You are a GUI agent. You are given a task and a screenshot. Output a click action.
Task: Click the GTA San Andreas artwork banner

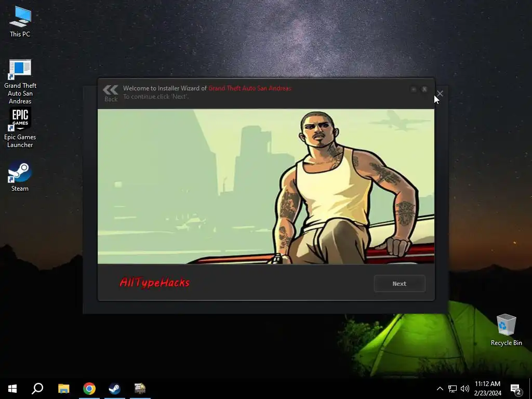(265, 187)
